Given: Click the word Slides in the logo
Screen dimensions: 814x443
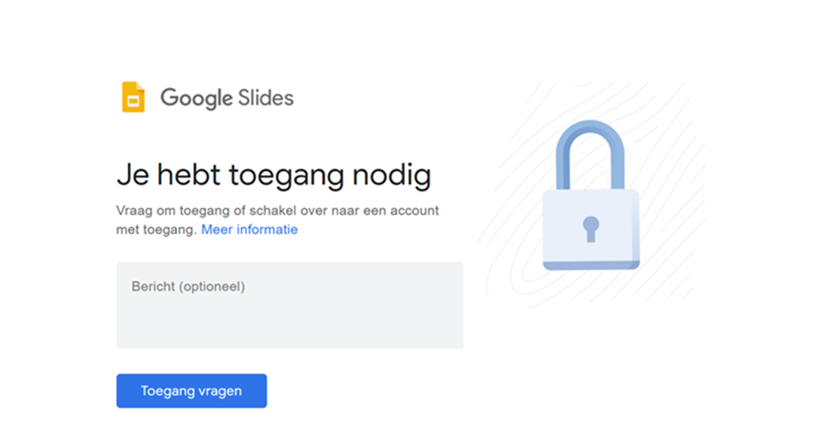Looking at the screenshot, I should [x=266, y=98].
